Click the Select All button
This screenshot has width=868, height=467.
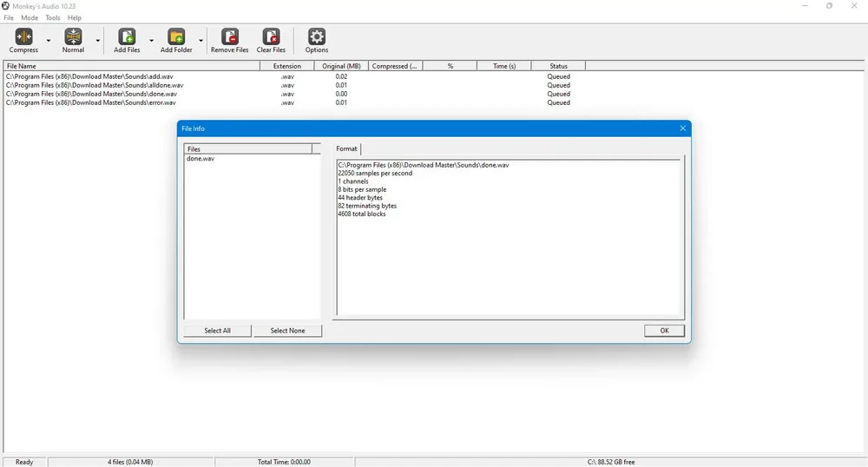(217, 331)
